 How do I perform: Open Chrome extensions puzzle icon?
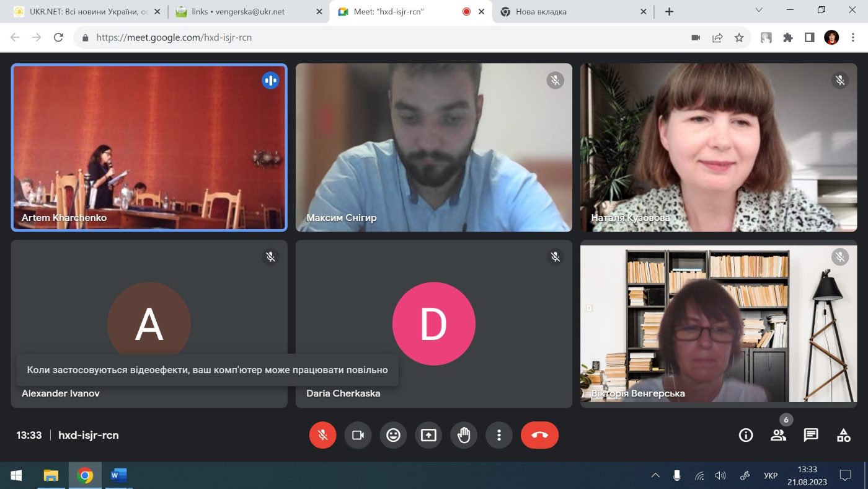788,38
